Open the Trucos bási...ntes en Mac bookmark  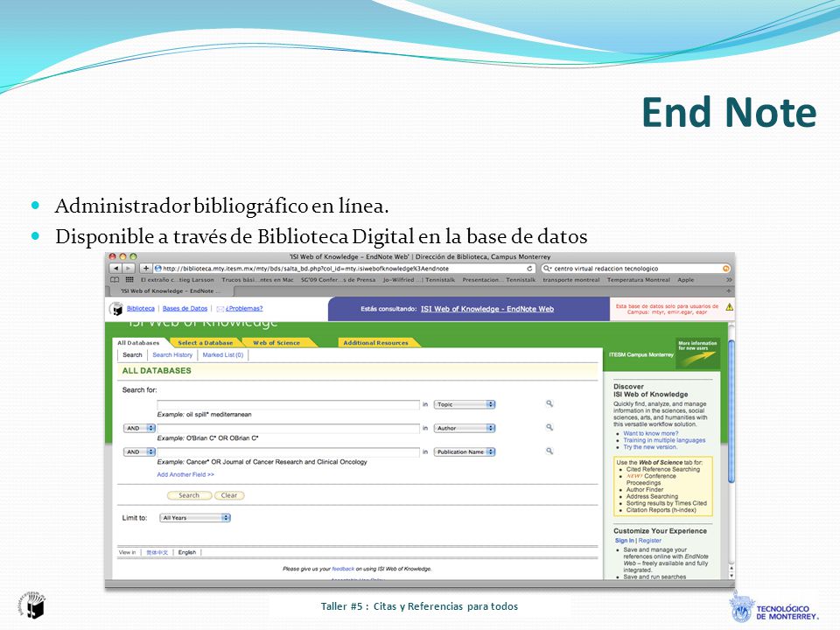pos(257,280)
